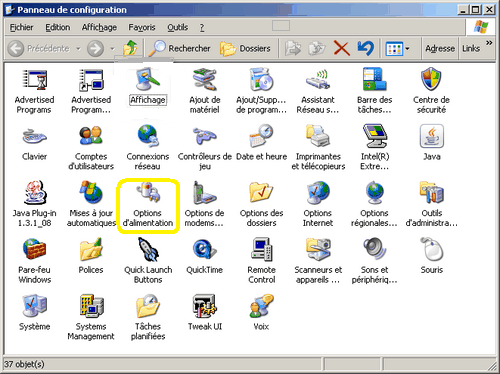
Task: Open Scanneurs et appareils icon
Action: (x=318, y=250)
